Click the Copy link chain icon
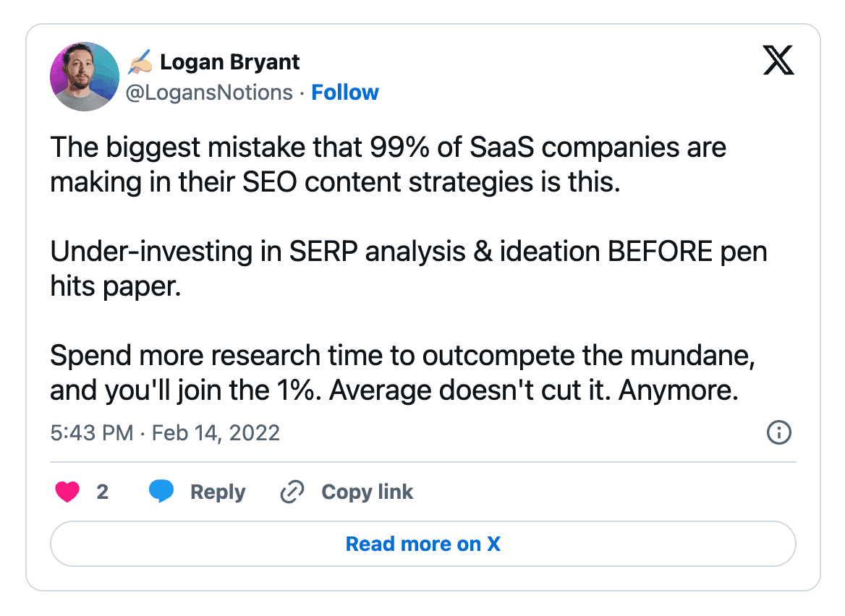Screen dimensions: 845x616 [292, 492]
